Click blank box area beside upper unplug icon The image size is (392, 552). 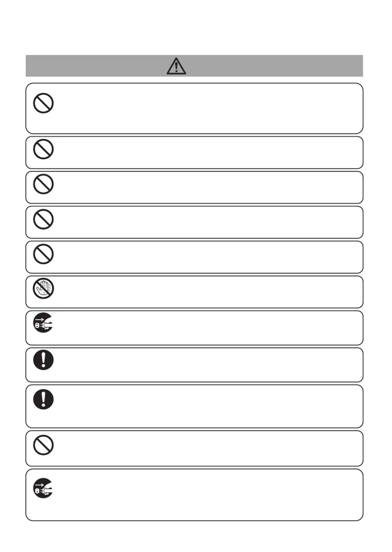click(x=208, y=328)
